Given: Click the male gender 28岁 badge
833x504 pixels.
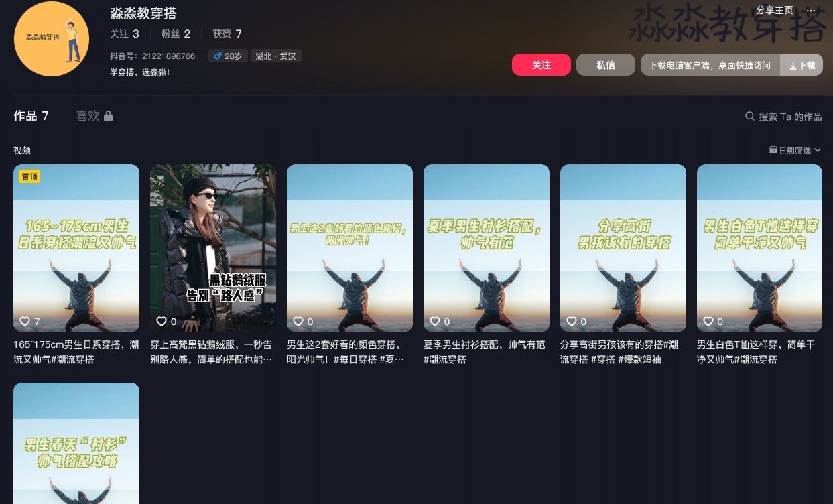Looking at the screenshot, I should coord(228,56).
